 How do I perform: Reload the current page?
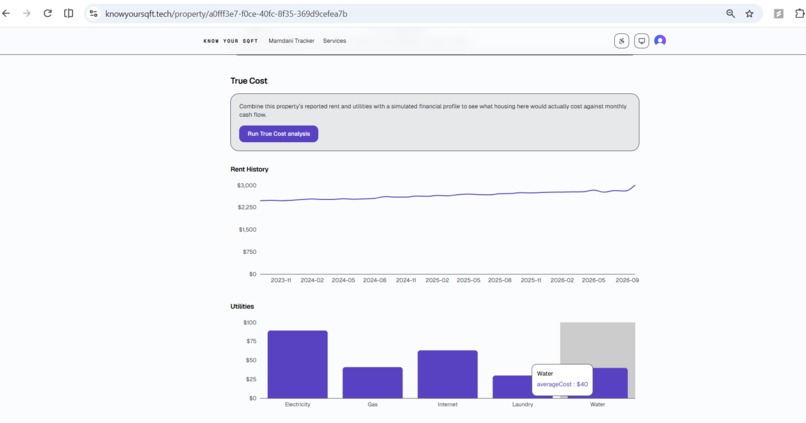(47, 14)
